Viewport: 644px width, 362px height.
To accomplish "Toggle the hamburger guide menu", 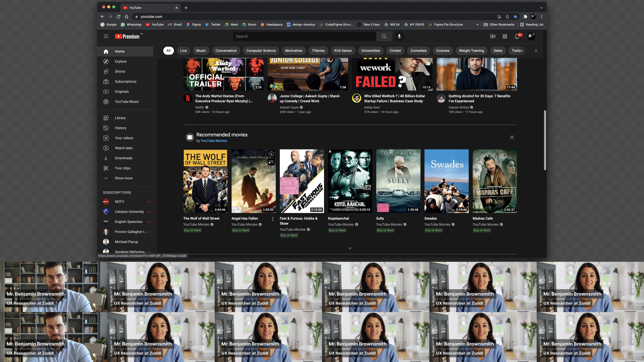I will tap(106, 37).
